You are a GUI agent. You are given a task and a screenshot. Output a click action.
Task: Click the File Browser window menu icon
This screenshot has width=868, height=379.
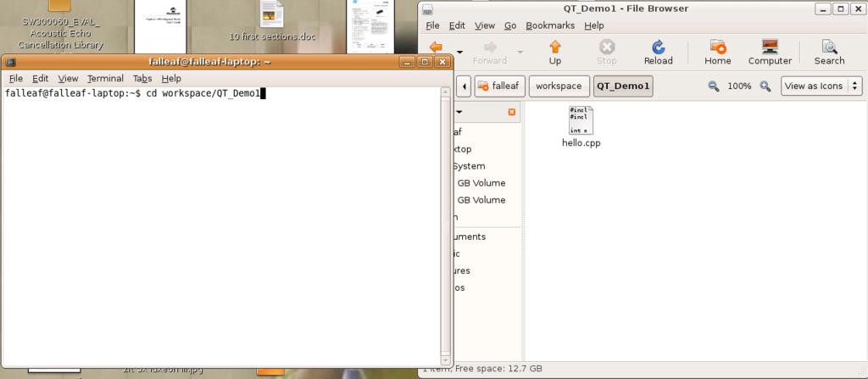[x=427, y=8]
